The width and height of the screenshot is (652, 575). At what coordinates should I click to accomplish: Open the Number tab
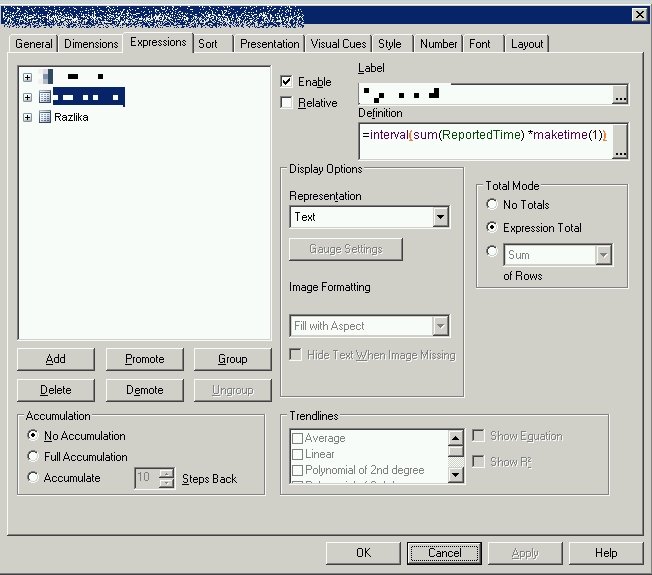click(x=438, y=44)
